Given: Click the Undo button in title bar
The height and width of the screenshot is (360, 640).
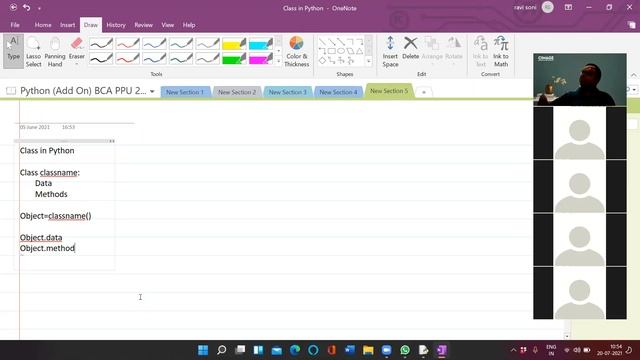Looking at the screenshot, I should (27, 7).
